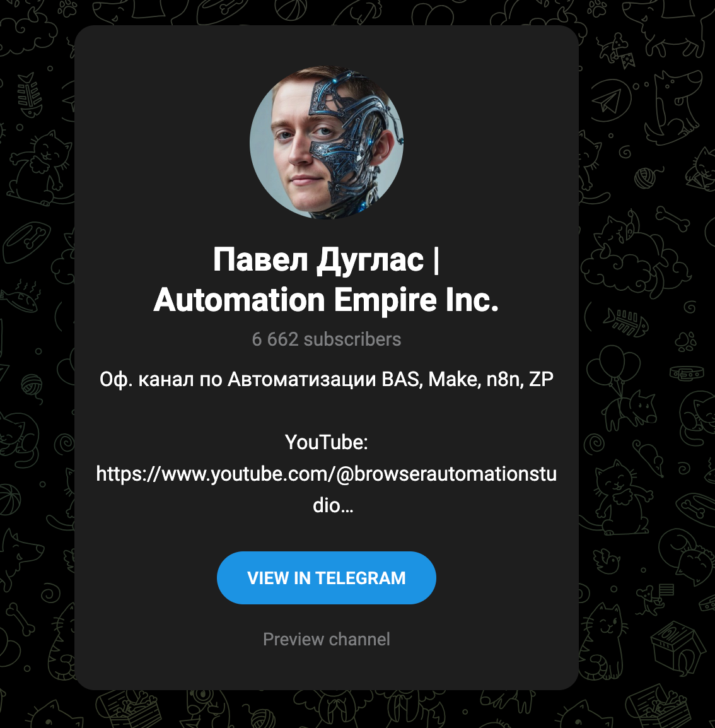The width and height of the screenshot is (715, 728).
Task: Select the 'Павел Дуглас |' title line
Action: (326, 259)
